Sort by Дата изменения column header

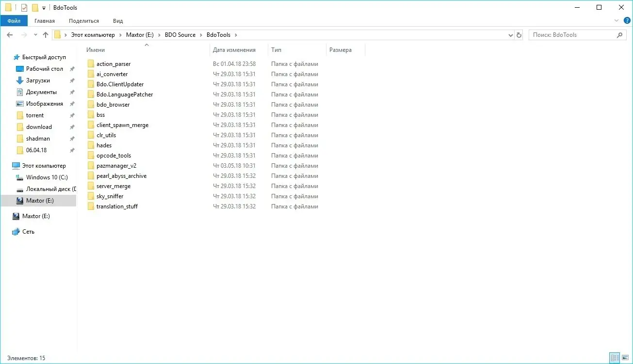(234, 50)
